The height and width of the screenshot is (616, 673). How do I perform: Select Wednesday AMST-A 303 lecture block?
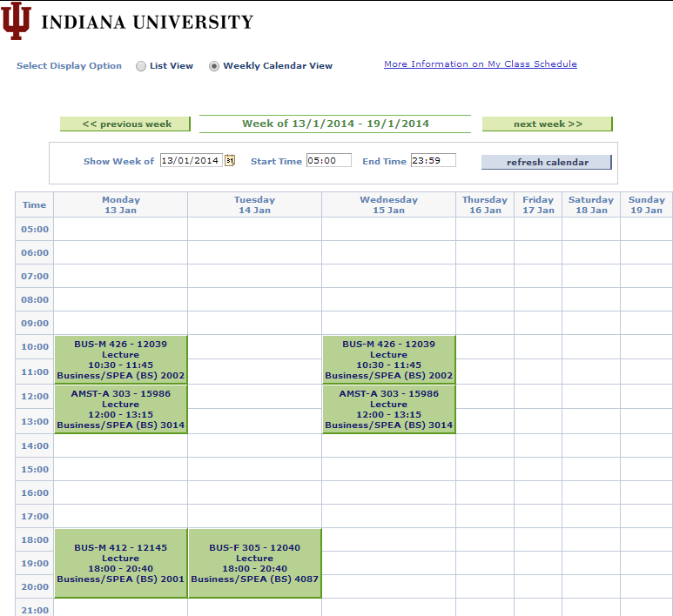pyautogui.click(x=389, y=409)
